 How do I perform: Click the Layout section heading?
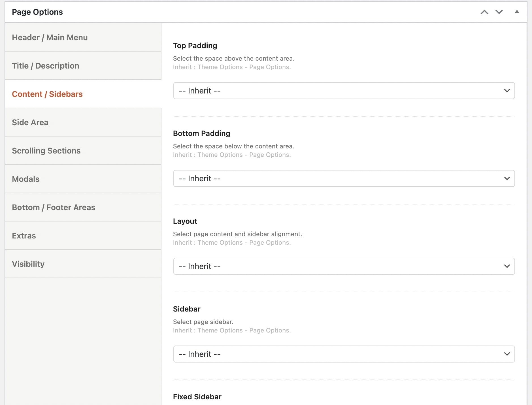(185, 221)
